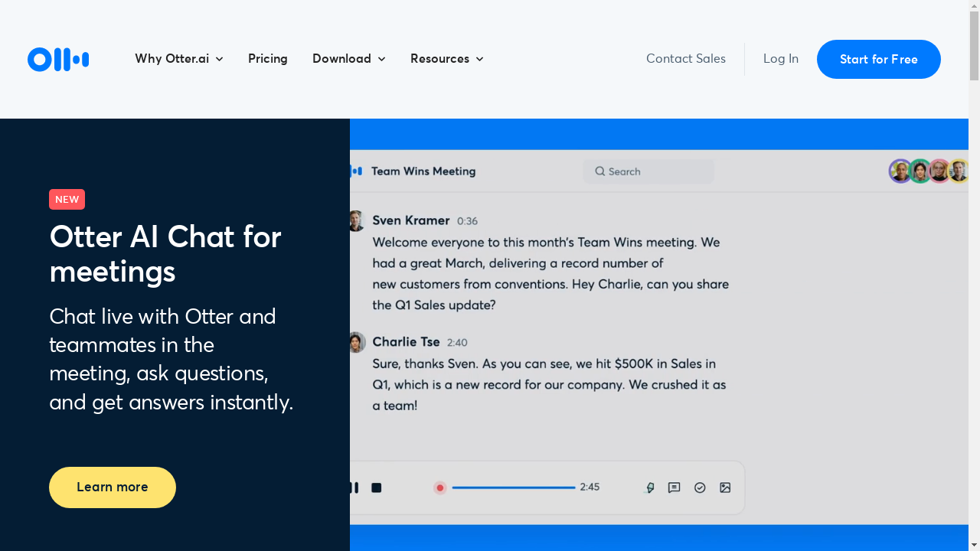Click Charlie Tse's avatar photo
This screenshot has width=980, height=551.
tap(357, 342)
